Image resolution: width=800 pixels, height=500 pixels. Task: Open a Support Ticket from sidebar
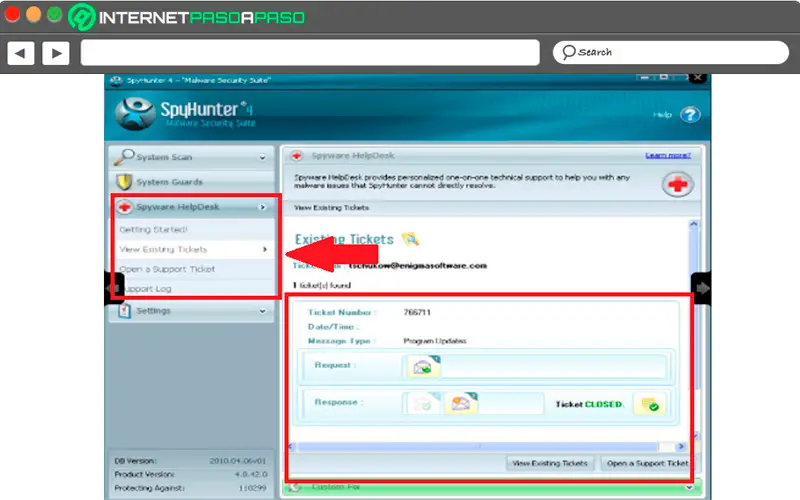point(167,269)
